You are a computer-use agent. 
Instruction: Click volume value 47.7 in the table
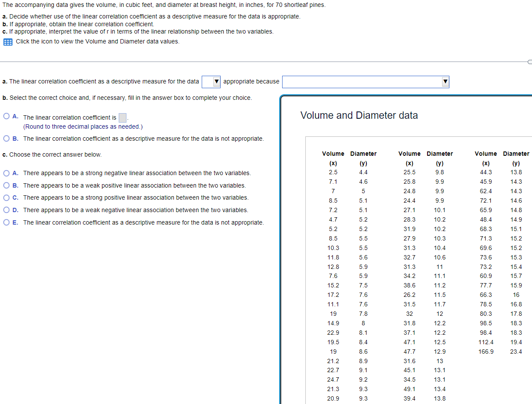409,352
